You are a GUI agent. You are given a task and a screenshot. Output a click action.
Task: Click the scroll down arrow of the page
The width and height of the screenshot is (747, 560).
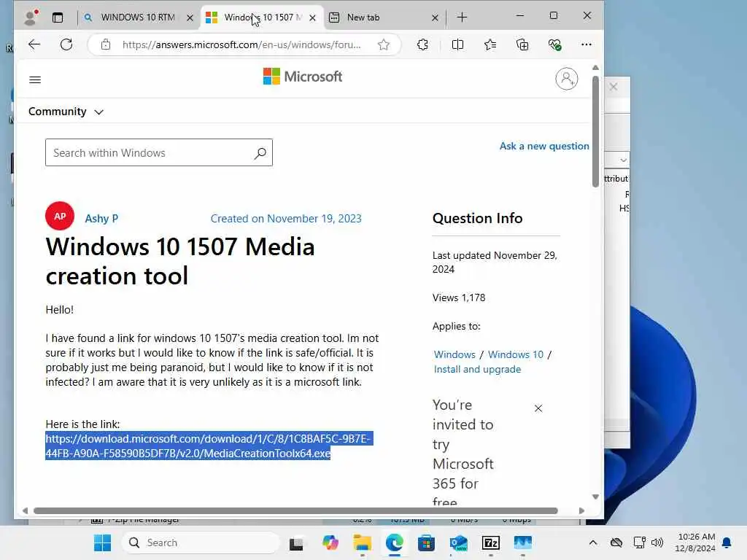pos(595,497)
